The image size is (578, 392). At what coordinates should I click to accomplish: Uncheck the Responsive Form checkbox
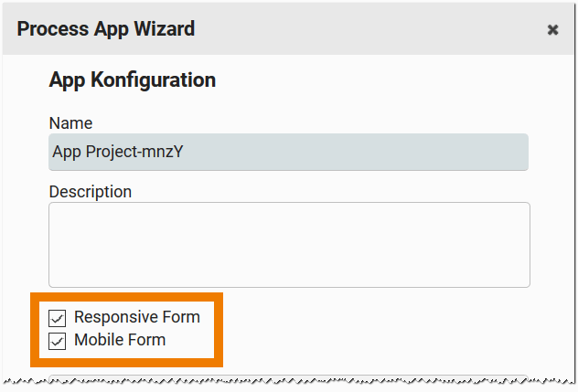[58, 318]
